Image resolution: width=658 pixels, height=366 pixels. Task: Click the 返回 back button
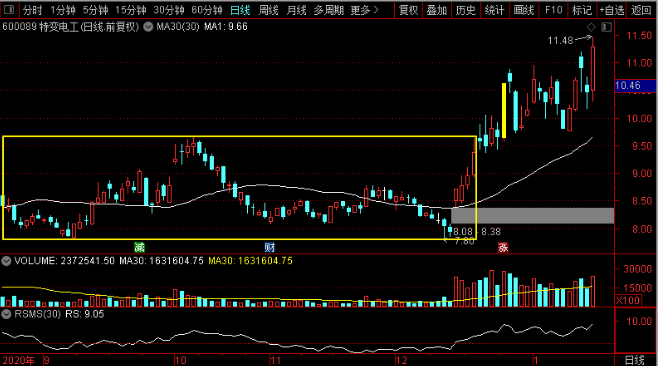click(642, 10)
